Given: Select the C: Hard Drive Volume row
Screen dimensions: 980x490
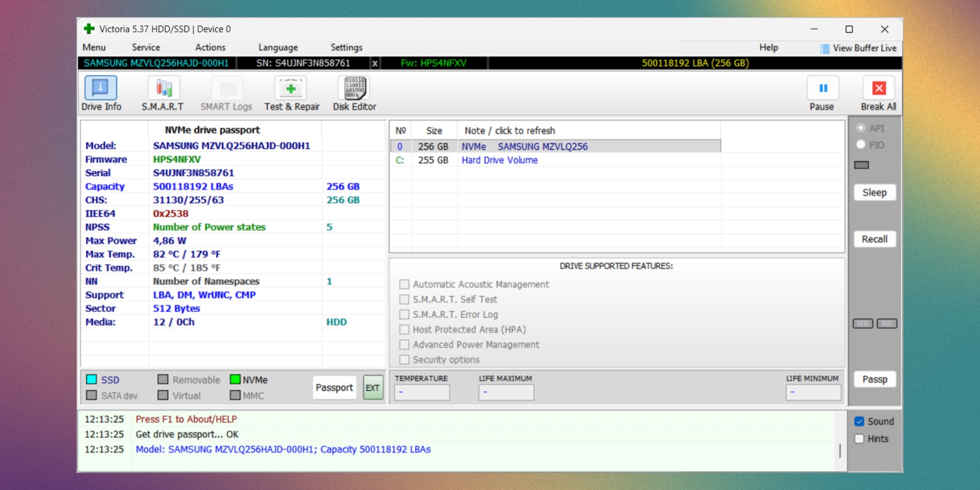Looking at the screenshot, I should click(499, 160).
